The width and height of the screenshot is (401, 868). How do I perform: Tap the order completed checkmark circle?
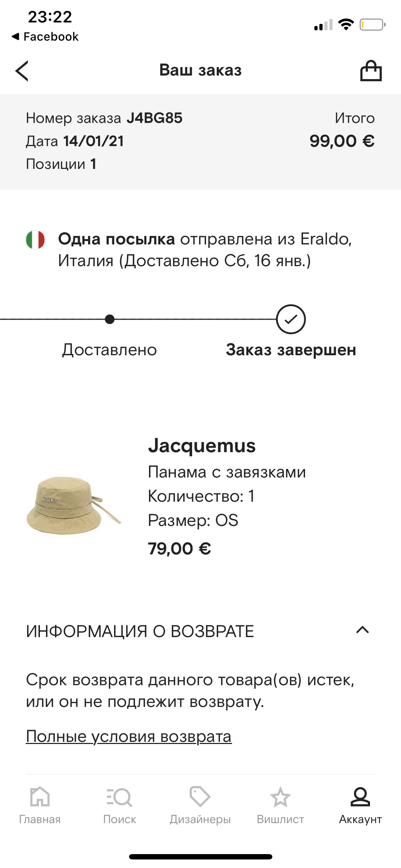pyautogui.click(x=291, y=319)
